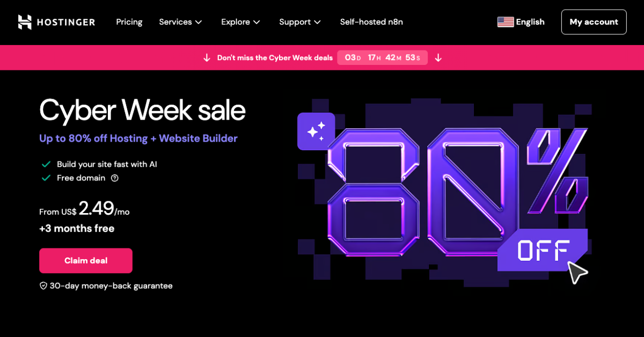Click the Cyber Week countdown timer
The image size is (644, 337).
[x=382, y=58]
